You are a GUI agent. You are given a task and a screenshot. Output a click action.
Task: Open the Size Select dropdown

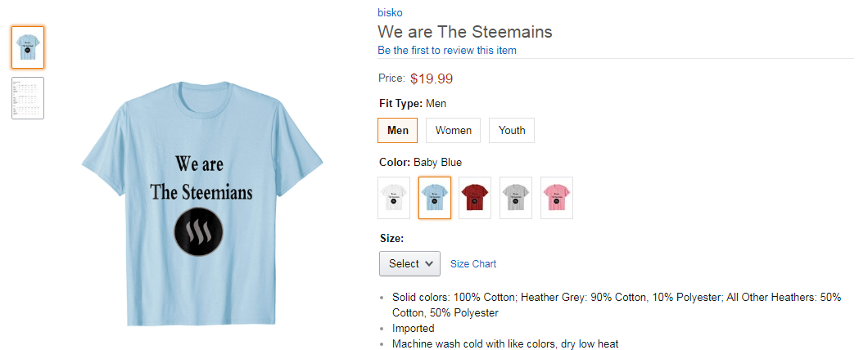pyautogui.click(x=409, y=263)
